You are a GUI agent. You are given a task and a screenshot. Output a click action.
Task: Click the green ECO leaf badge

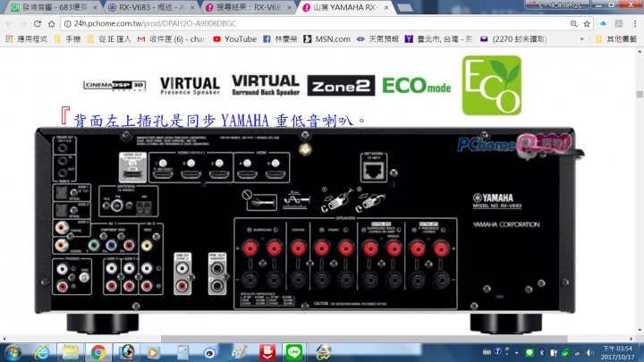[x=492, y=86]
